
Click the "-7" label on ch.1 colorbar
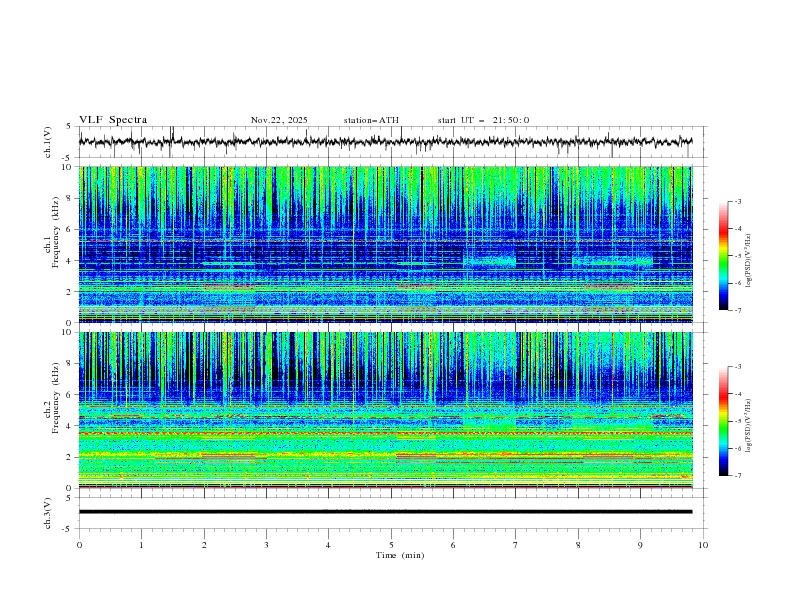(x=737, y=310)
